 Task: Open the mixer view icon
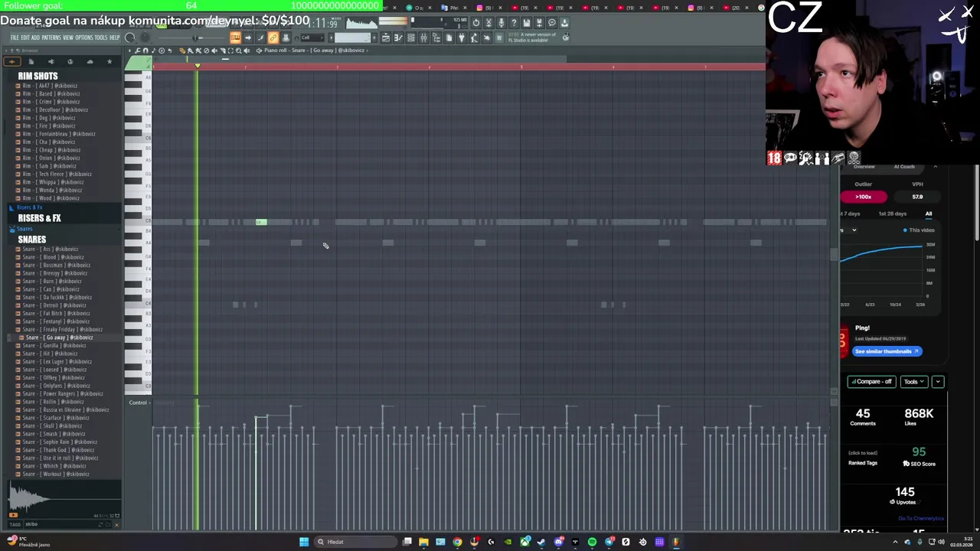pyautogui.click(x=423, y=37)
